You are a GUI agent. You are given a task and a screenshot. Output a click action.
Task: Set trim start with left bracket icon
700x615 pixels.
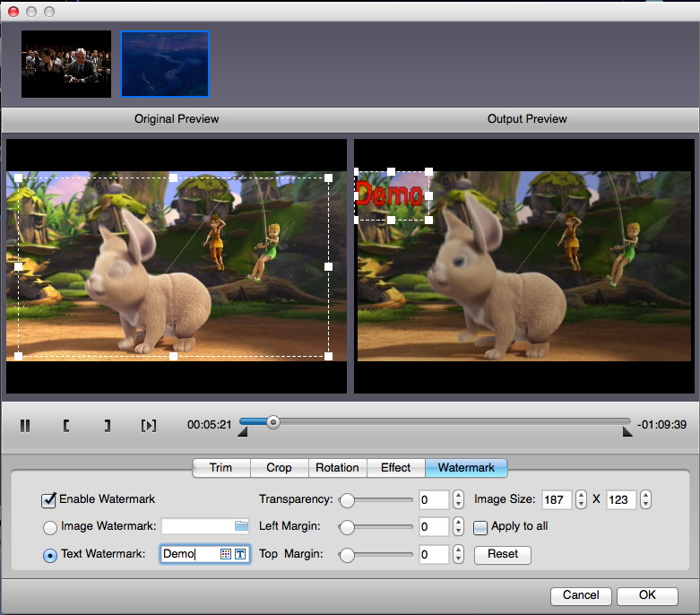click(66, 425)
